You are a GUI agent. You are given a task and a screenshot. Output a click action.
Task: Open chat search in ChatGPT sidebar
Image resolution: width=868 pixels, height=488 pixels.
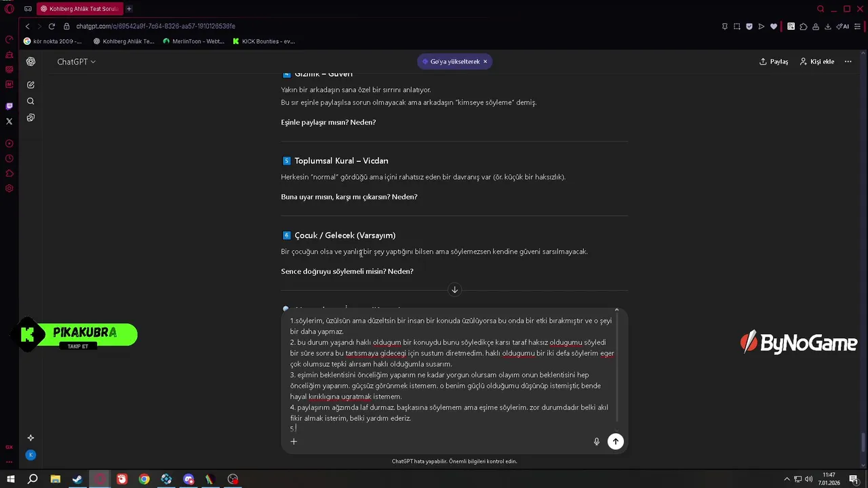31,101
